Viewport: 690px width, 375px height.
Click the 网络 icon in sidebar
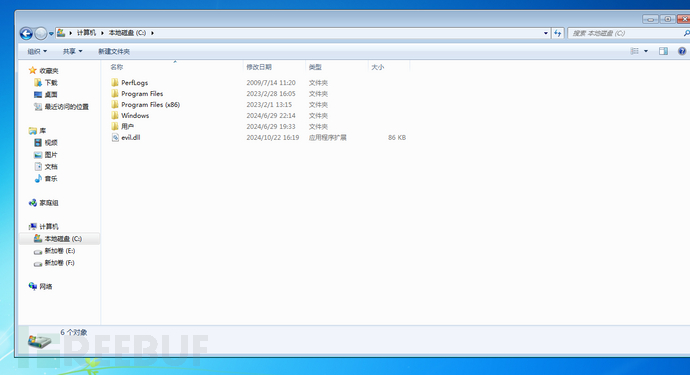(33, 287)
